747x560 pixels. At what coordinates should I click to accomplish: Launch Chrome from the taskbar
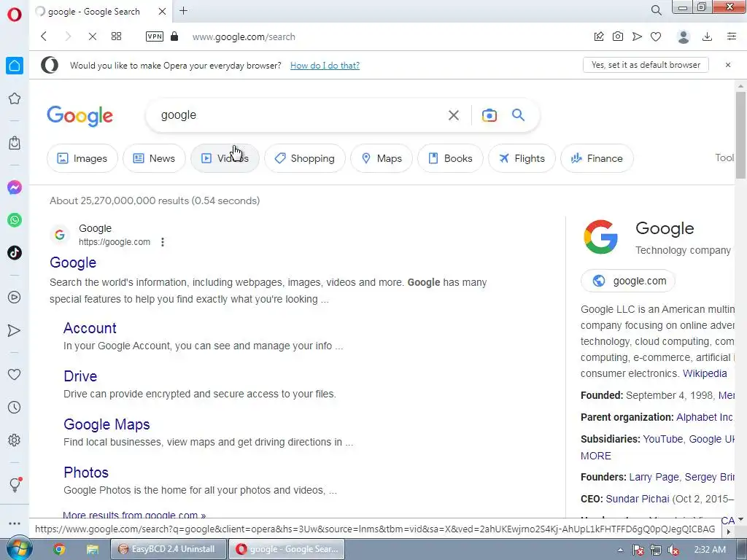click(59, 550)
